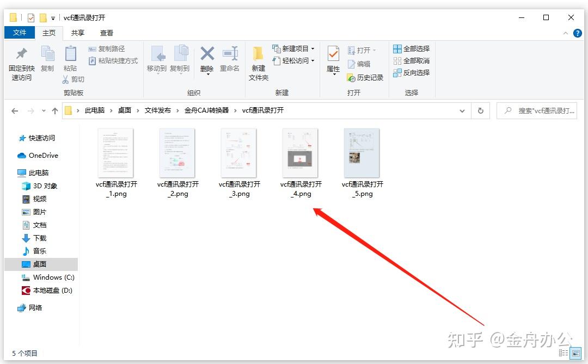
Task: Switch to large icons view in status bar
Action: [575, 353]
